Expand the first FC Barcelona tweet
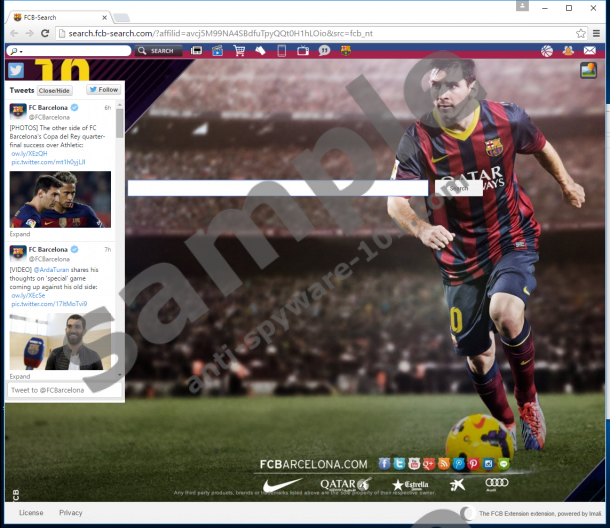Viewport: 610px width, 528px height. (20, 234)
